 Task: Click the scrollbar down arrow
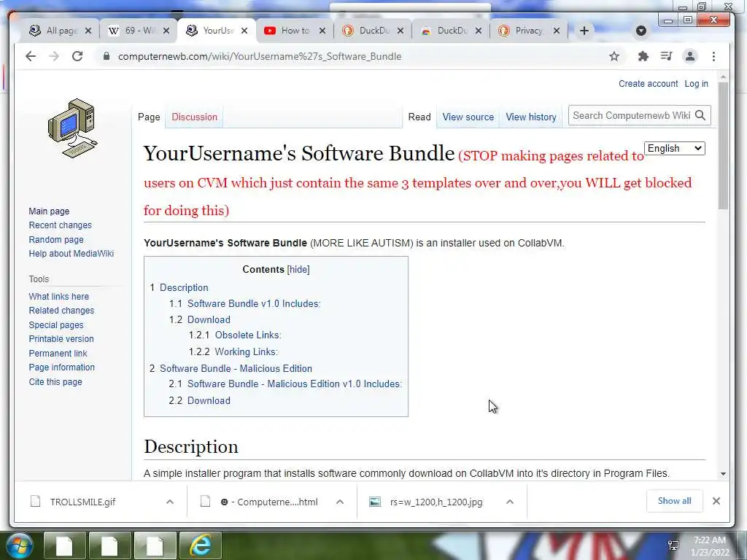click(723, 474)
